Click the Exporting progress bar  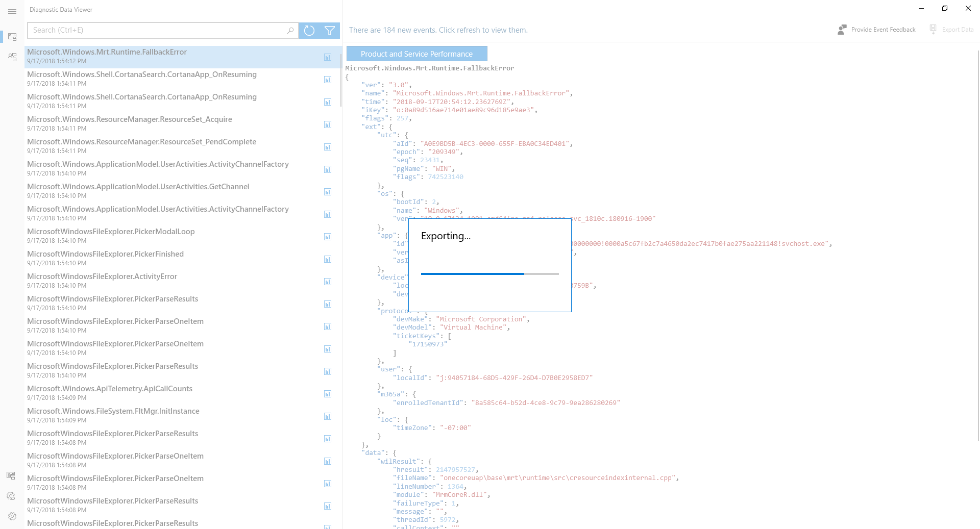point(490,274)
